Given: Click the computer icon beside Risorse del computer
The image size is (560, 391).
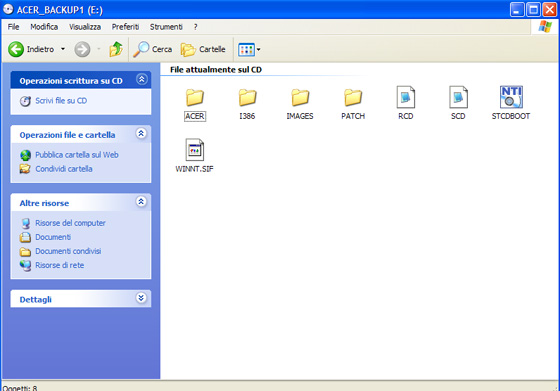Looking at the screenshot, I should pos(25,224).
